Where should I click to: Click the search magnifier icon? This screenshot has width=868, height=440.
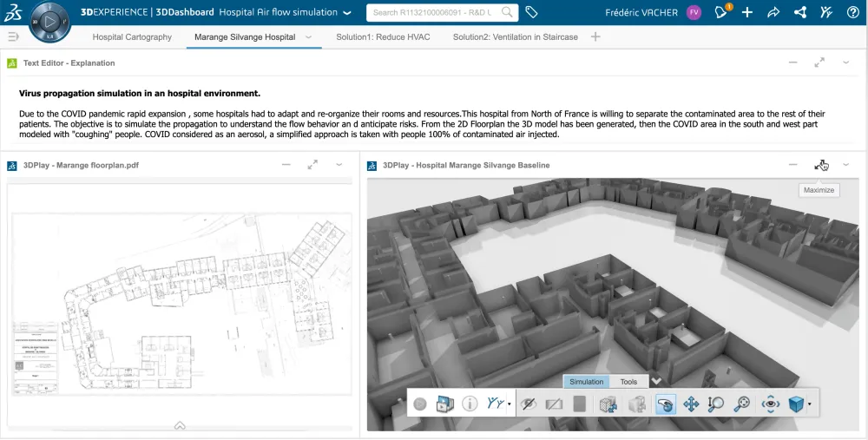coord(507,12)
